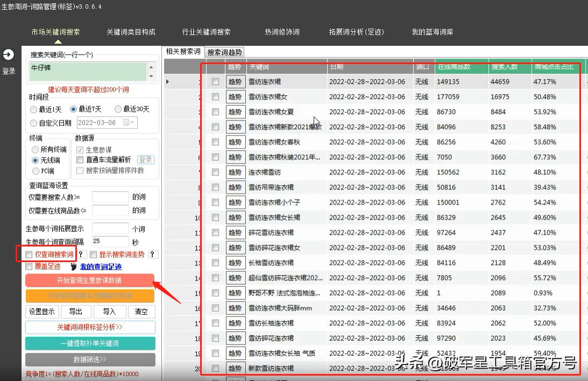588x381 pixels.
Task: Click the 清空 button to clear keywords
Action: point(141,311)
